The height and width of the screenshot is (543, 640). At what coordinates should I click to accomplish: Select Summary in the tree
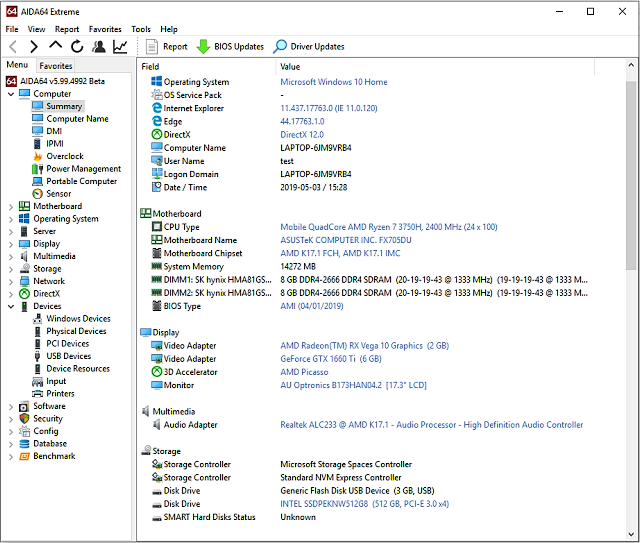(x=64, y=106)
